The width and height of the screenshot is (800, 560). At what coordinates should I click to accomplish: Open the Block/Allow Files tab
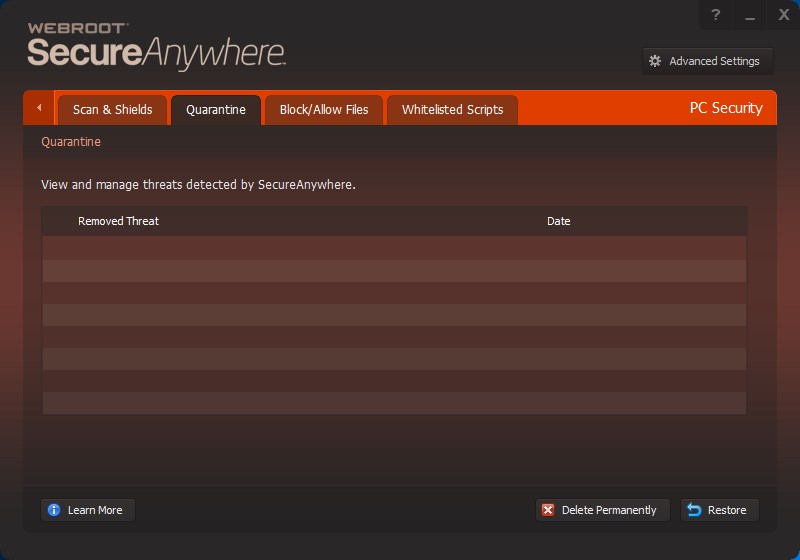point(324,110)
